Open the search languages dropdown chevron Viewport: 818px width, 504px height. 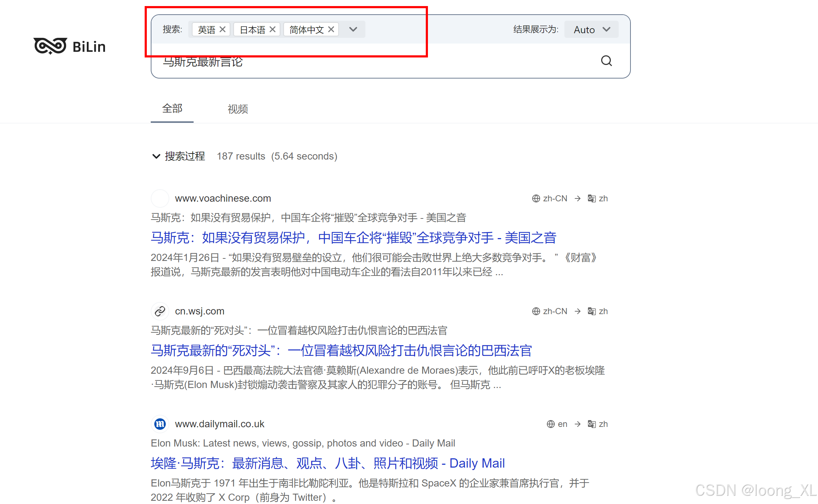click(x=353, y=29)
